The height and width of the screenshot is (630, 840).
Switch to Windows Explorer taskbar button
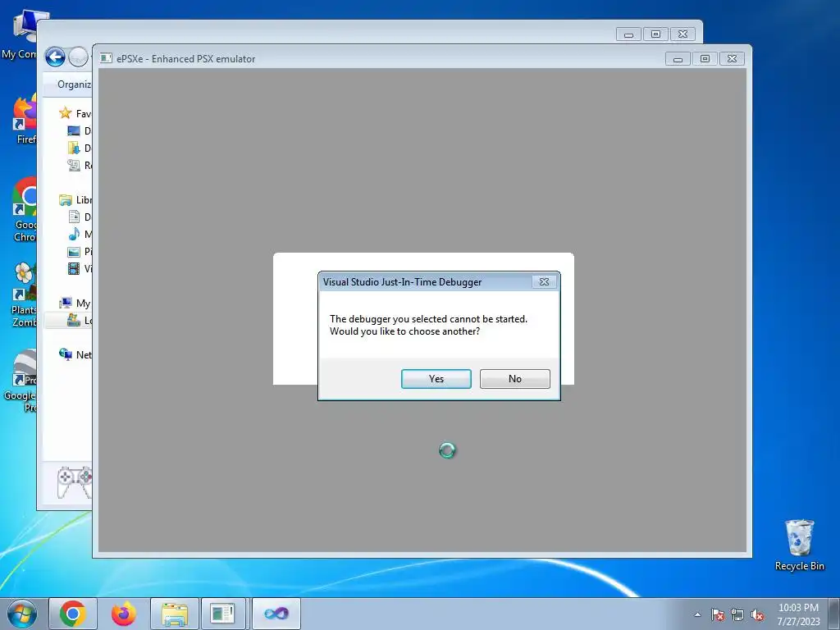pos(175,614)
